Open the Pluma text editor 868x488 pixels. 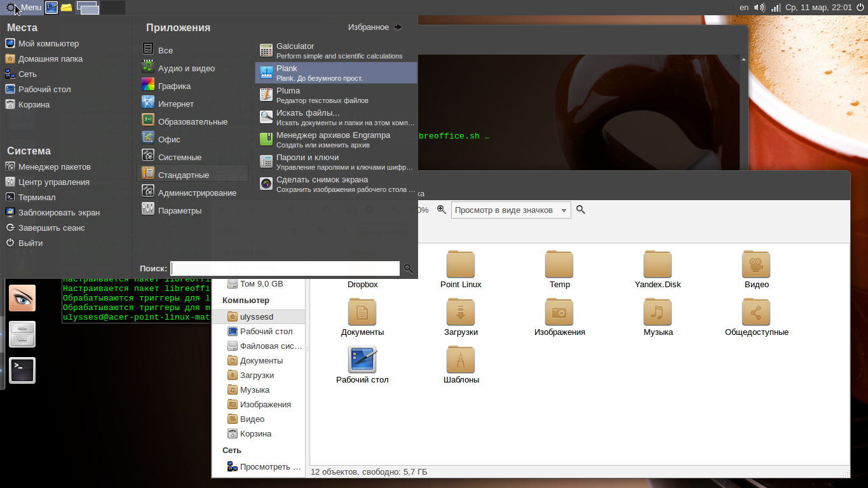[336, 95]
